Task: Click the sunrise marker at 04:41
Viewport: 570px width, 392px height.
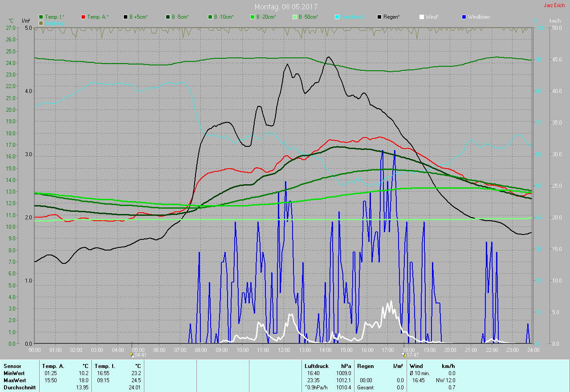Action: click(132, 355)
